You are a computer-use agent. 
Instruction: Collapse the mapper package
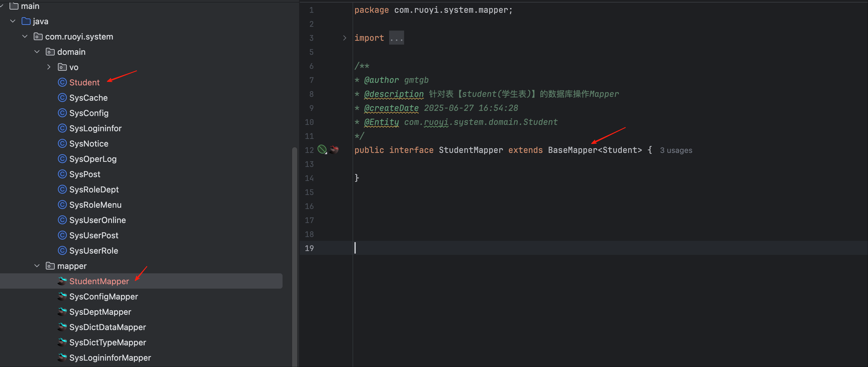(37, 266)
